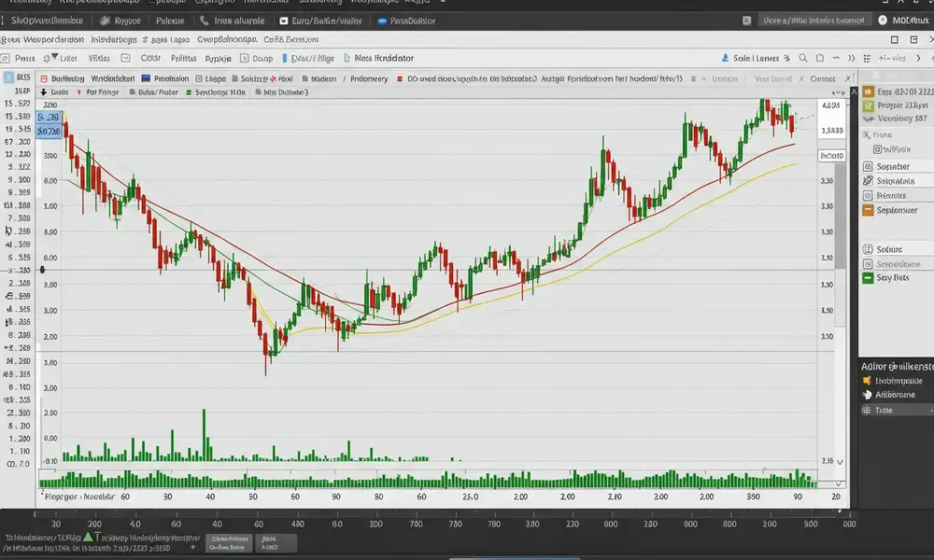This screenshot has width=934, height=560.
Task: Click the blue person icon beside "Sole I Lanres"
Action: 725,58
